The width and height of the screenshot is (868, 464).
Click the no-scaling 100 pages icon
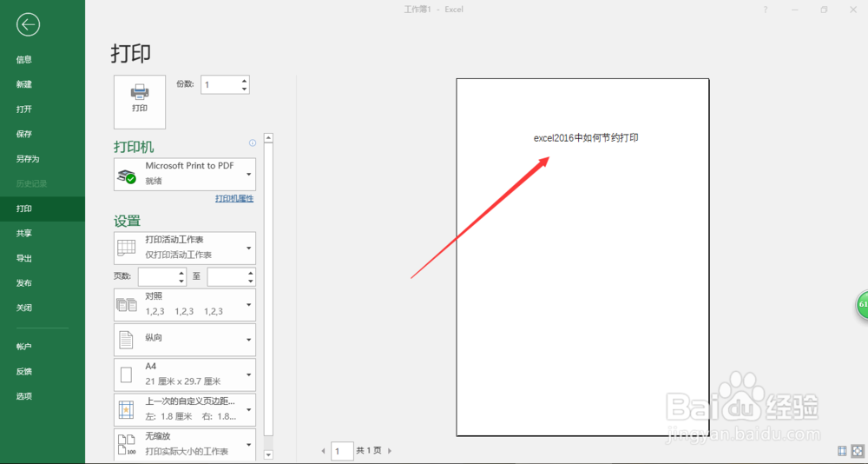point(127,445)
